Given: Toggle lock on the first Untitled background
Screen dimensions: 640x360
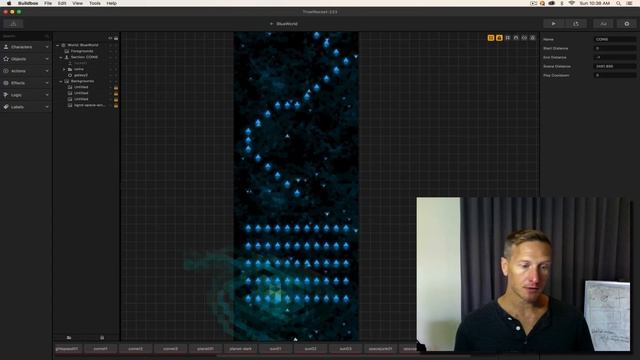Looking at the screenshot, I should [116, 87].
